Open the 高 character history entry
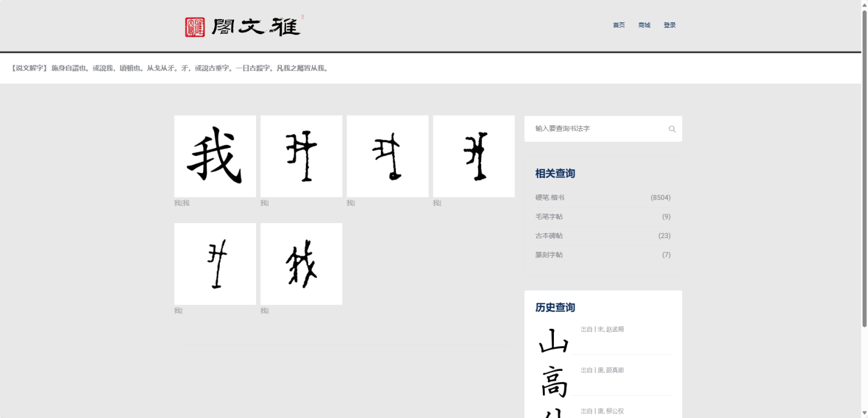Screen dimensions: 868x418 coord(553,382)
